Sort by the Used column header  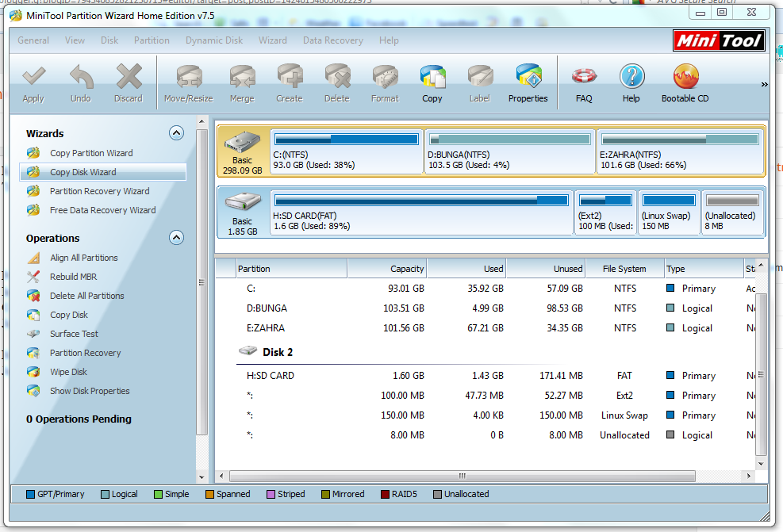point(467,269)
